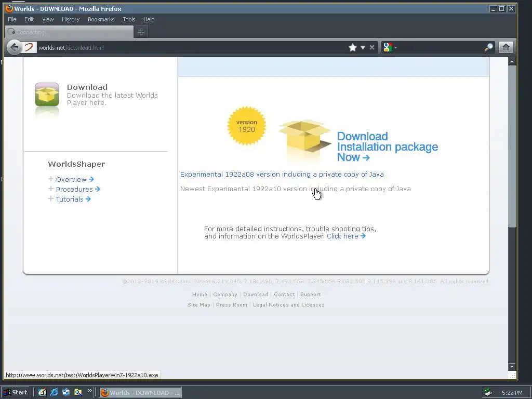Select Worlds - DOWNLOAD taskbar button

tap(140, 393)
